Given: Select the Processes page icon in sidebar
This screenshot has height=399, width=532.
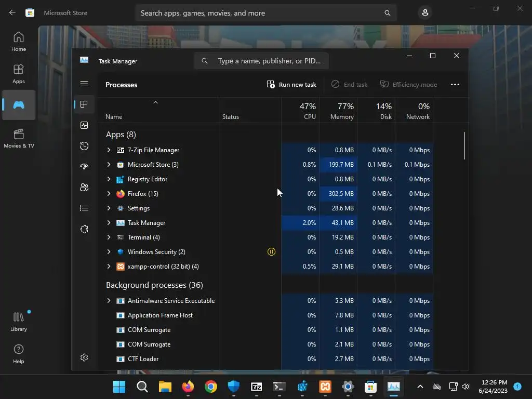Looking at the screenshot, I should [84, 104].
